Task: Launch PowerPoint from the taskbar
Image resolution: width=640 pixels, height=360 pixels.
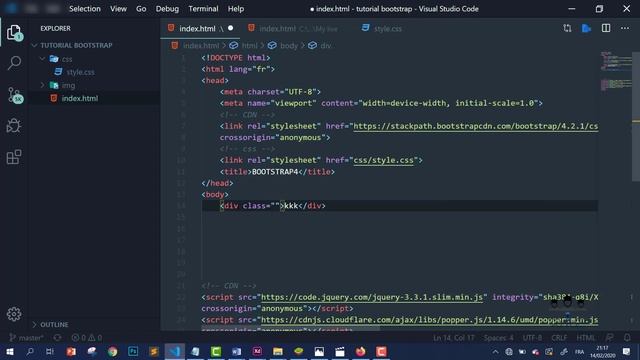Action: pyautogui.click(x=71, y=351)
